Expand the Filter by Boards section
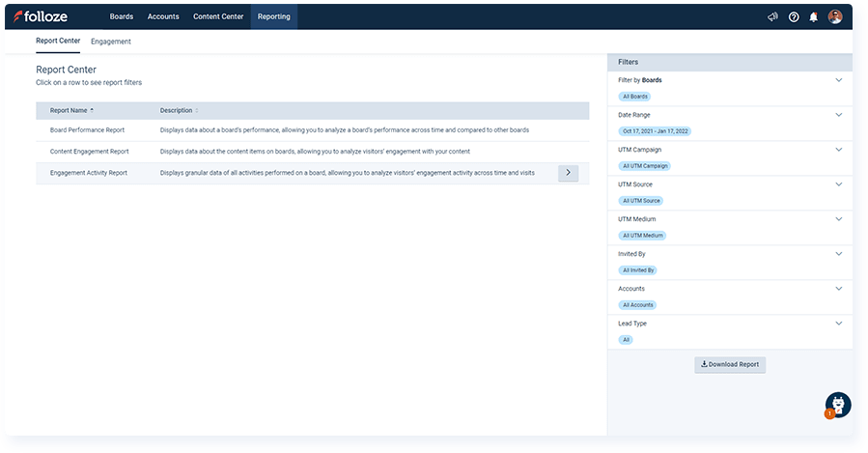The width and height of the screenshot is (868, 453). click(838, 80)
